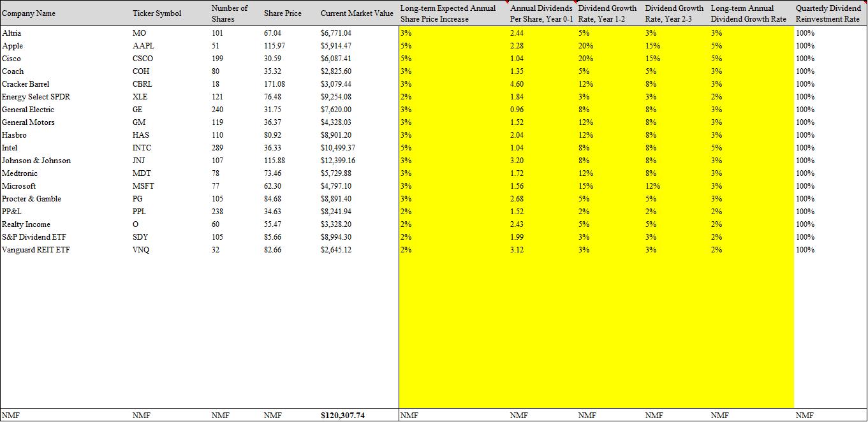This screenshot has width=868, height=422.
Task: Click the Current Market Value header
Action: tap(357, 13)
